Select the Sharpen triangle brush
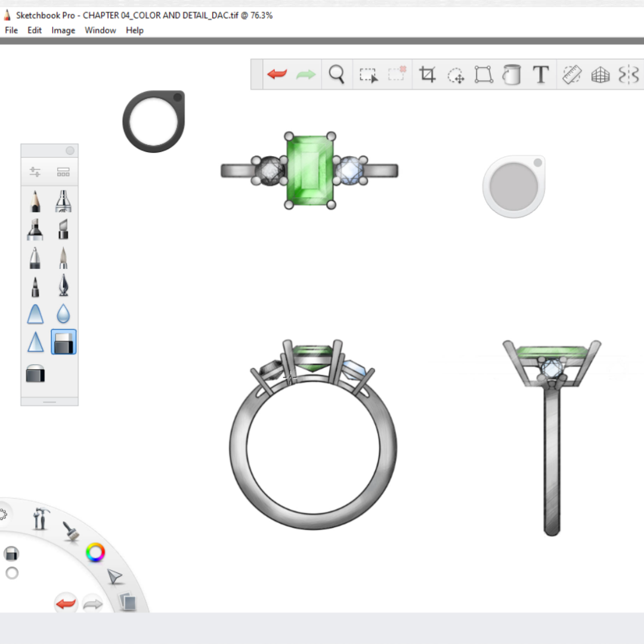644x644 pixels. [35, 342]
